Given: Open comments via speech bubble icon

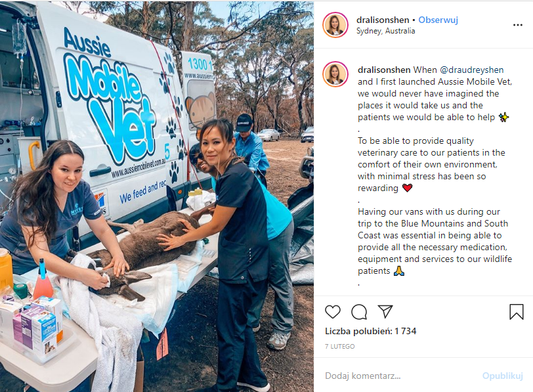Looking at the screenshot, I should pyautogui.click(x=359, y=312).
